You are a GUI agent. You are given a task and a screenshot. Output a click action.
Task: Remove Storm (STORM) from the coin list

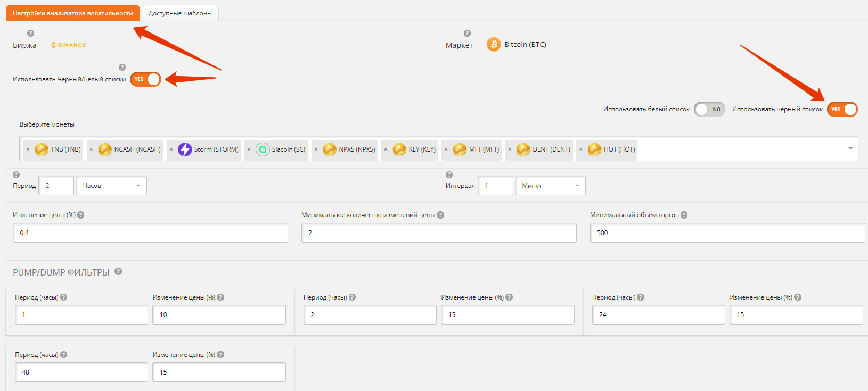pyautogui.click(x=171, y=149)
